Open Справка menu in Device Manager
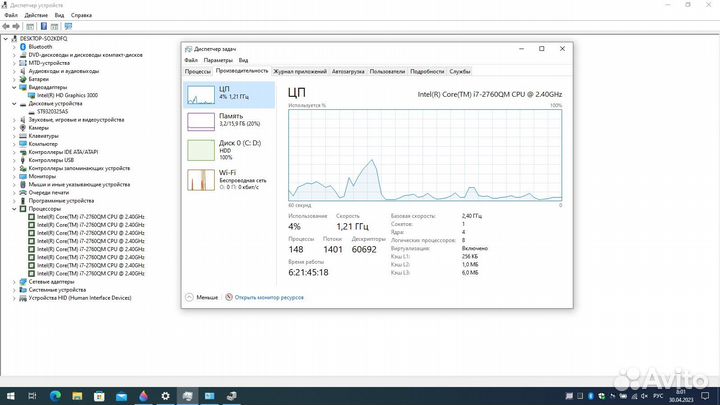This screenshot has height=405, width=720. [81, 15]
